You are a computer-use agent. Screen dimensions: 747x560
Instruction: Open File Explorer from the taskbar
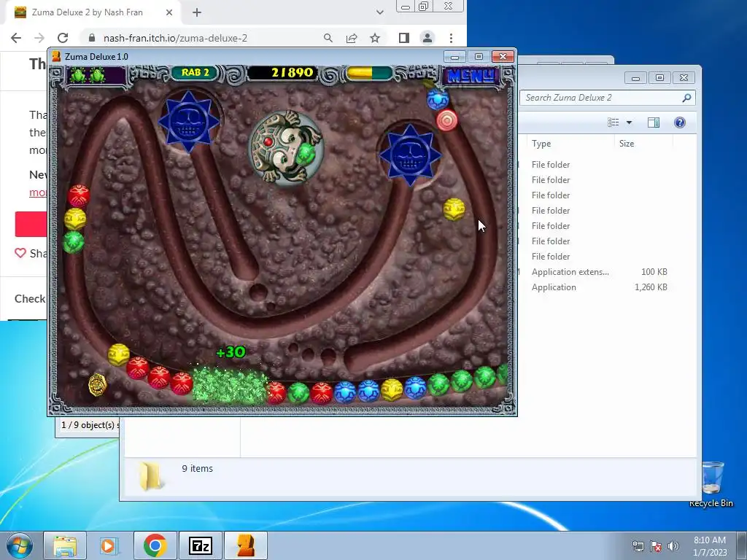coord(65,545)
